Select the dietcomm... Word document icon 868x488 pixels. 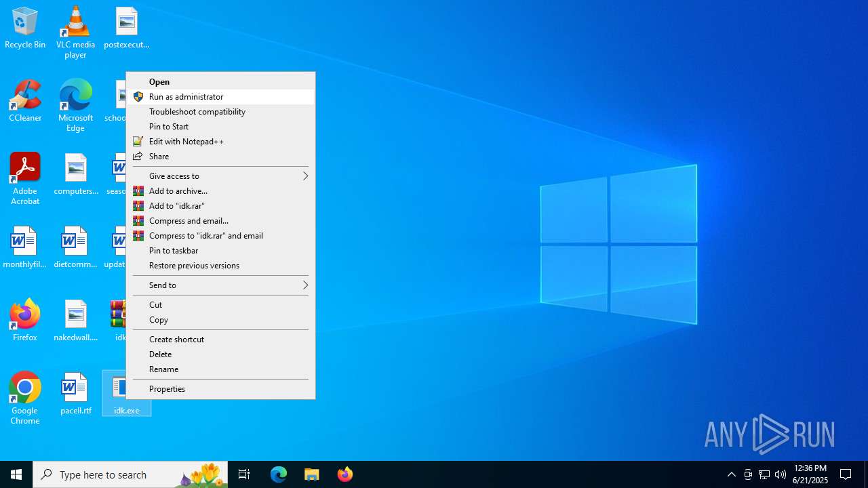(x=75, y=248)
